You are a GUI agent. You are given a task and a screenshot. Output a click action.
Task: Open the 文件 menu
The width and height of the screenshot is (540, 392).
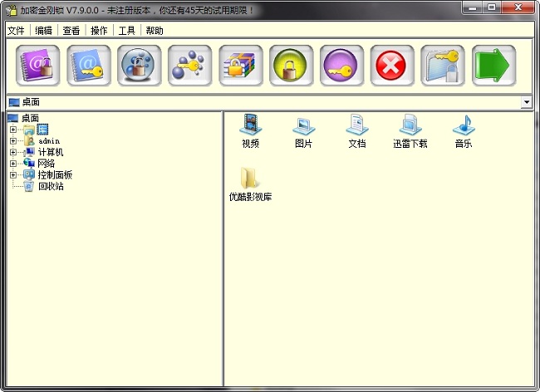pyautogui.click(x=17, y=31)
